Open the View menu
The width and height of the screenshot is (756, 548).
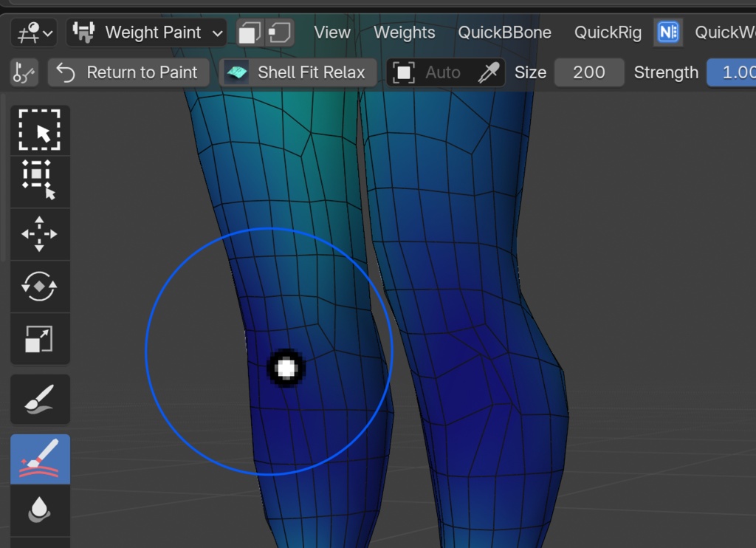[332, 32]
